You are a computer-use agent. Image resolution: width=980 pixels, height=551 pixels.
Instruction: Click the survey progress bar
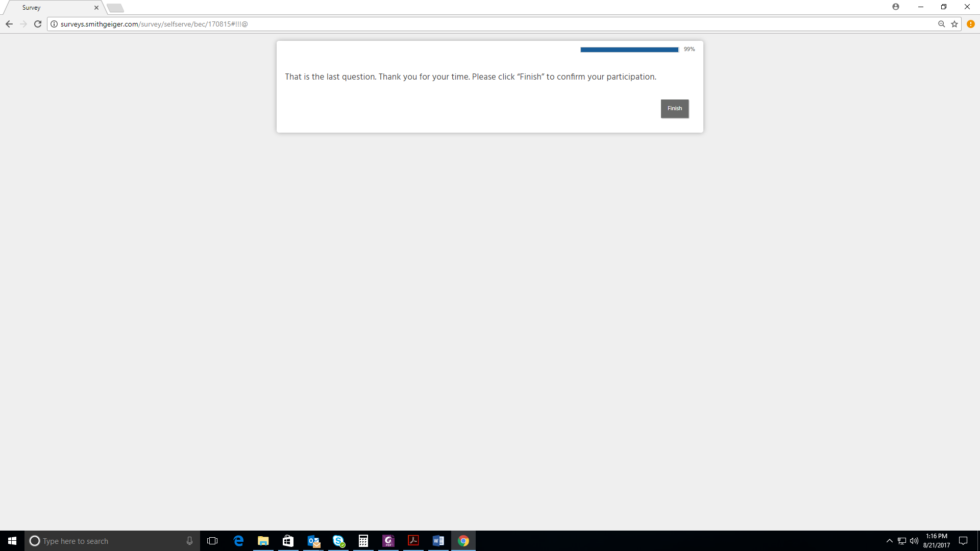(x=629, y=49)
